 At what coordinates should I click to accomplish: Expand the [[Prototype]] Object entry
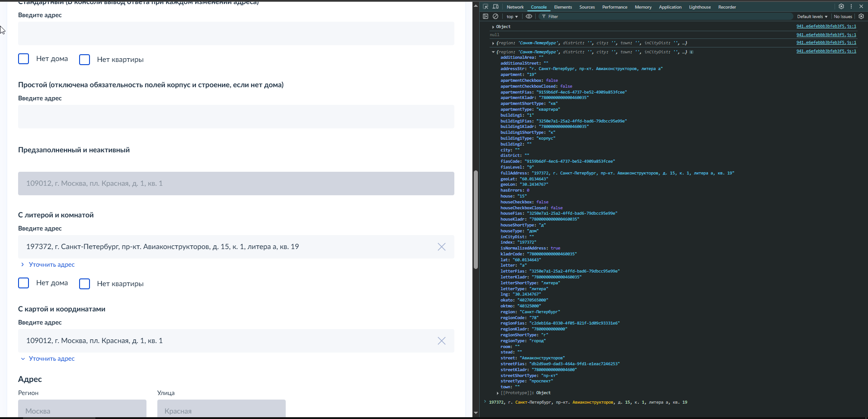tap(498, 393)
